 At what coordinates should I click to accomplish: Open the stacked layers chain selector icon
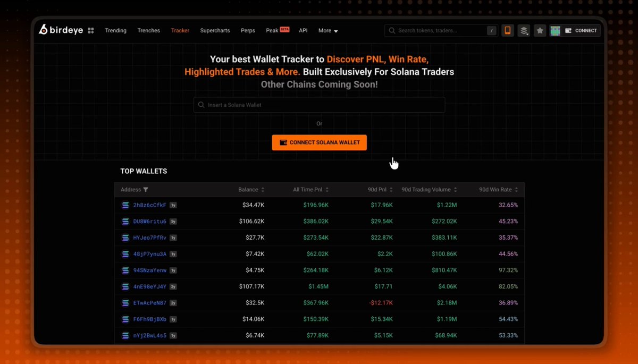coord(524,31)
